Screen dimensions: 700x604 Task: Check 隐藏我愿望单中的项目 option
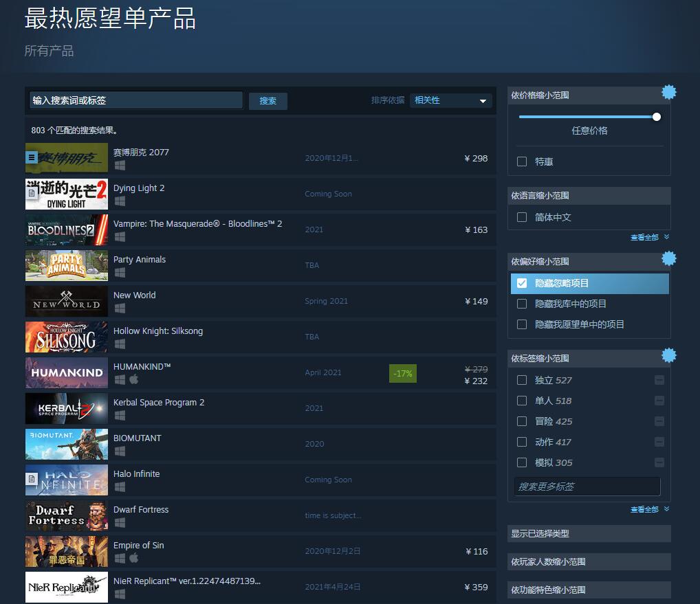[521, 324]
